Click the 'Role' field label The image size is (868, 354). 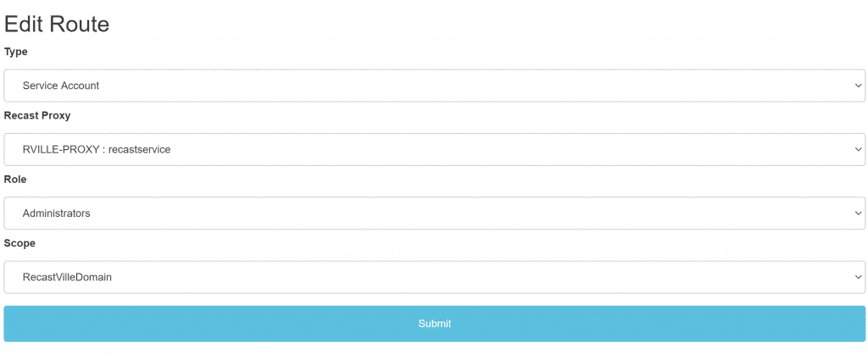(15, 180)
